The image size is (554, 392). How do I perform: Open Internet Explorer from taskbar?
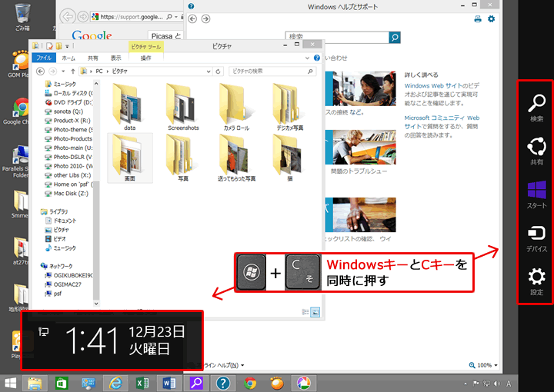point(115,384)
